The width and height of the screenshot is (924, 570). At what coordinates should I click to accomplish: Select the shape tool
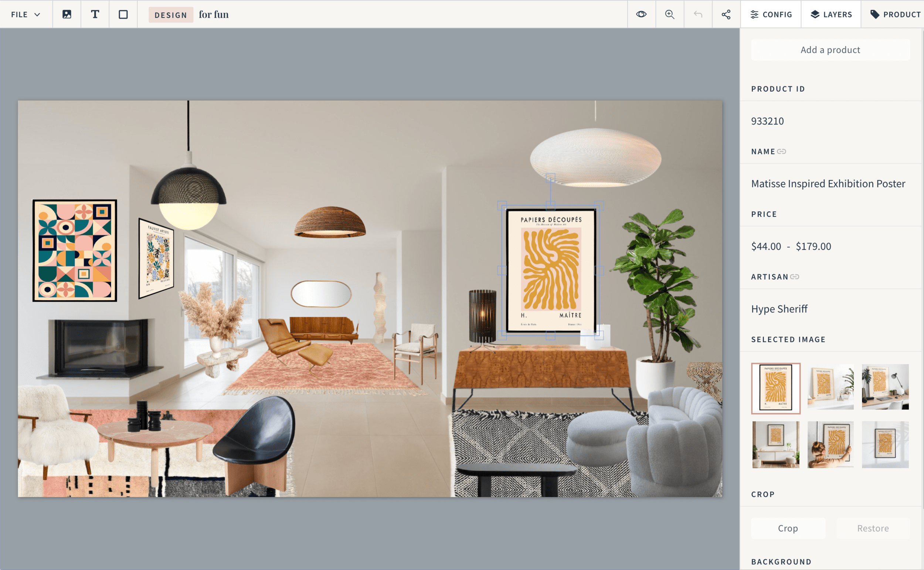point(123,14)
